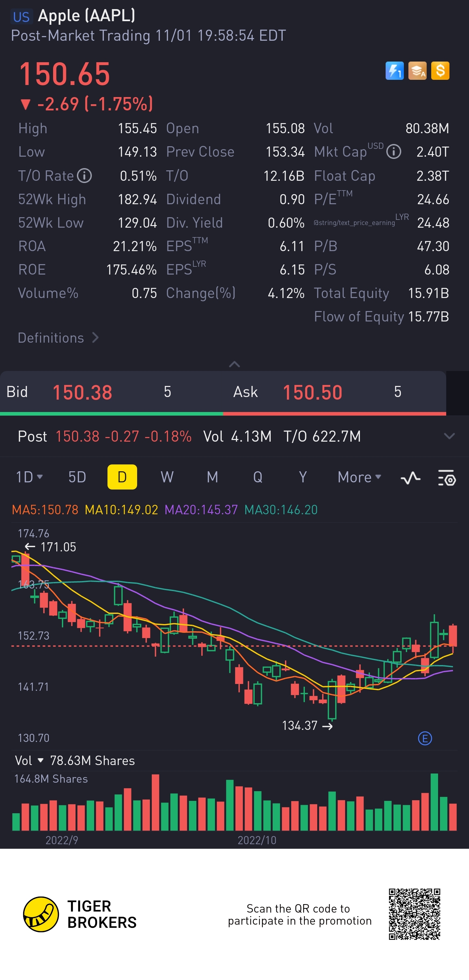
Task: Open the 1D timeframe dropdown
Action: (29, 477)
